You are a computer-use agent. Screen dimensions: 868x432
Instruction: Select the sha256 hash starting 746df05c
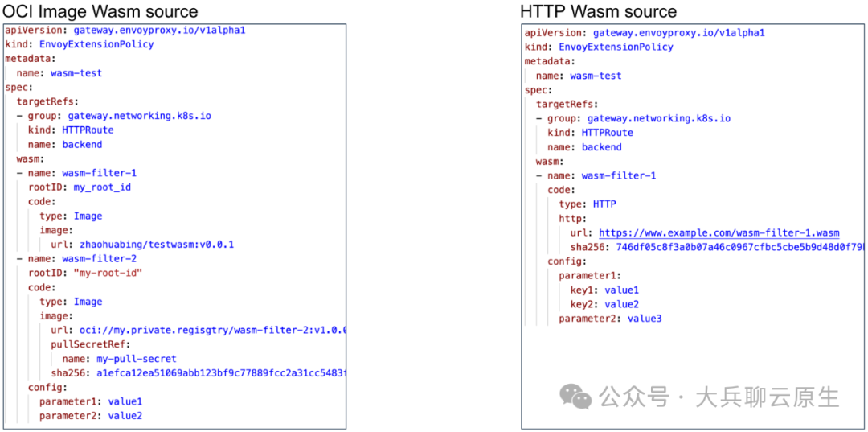click(x=732, y=247)
